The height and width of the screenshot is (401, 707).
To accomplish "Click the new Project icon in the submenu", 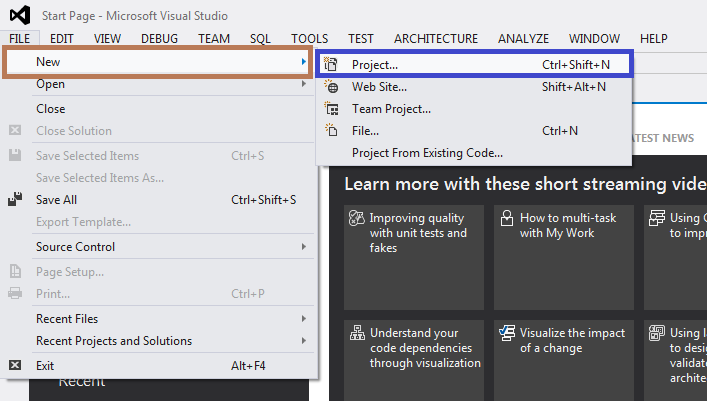I will click(x=331, y=65).
